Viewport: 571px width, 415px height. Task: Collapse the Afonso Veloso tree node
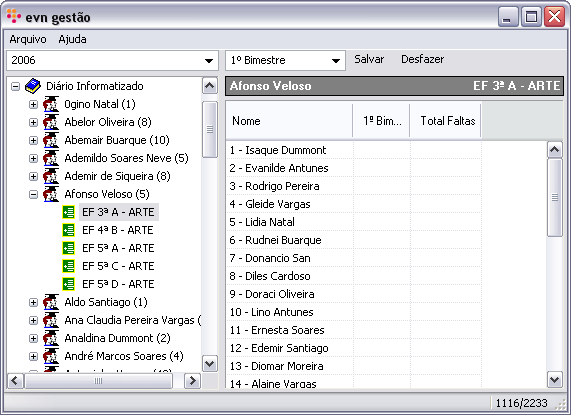pyautogui.click(x=33, y=194)
